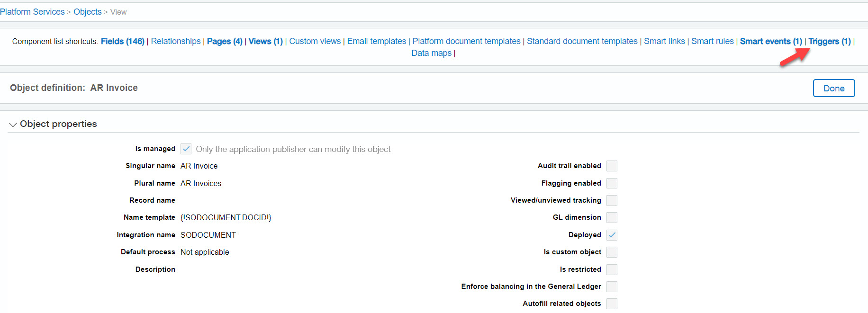The height and width of the screenshot is (313, 868).
Task: Toggle the Is managed checkbox
Action: pos(186,149)
